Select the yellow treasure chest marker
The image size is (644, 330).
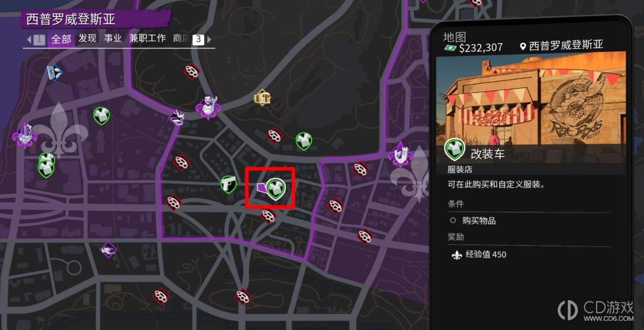(262, 98)
